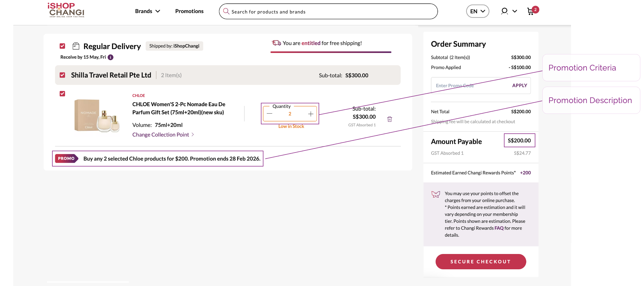
Task: Decrease quantity with the minus icon
Action: click(x=269, y=114)
